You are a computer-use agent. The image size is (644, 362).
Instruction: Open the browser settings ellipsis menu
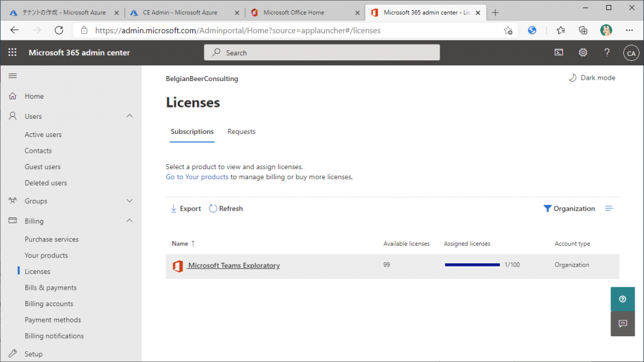[629, 30]
